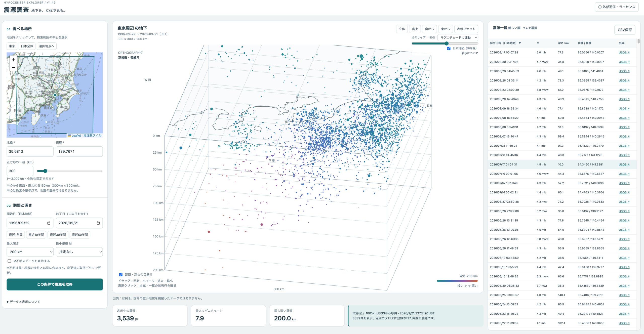Viewport: 644px width, 334px height.
Task: Zoom in the Leaflet map with plus
Action: tap(14, 60)
